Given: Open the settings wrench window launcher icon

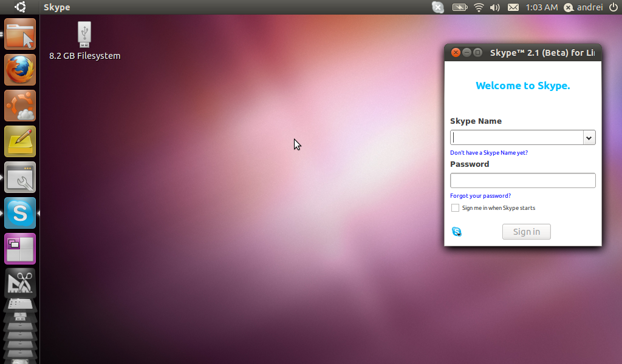Looking at the screenshot, I should tap(20, 177).
